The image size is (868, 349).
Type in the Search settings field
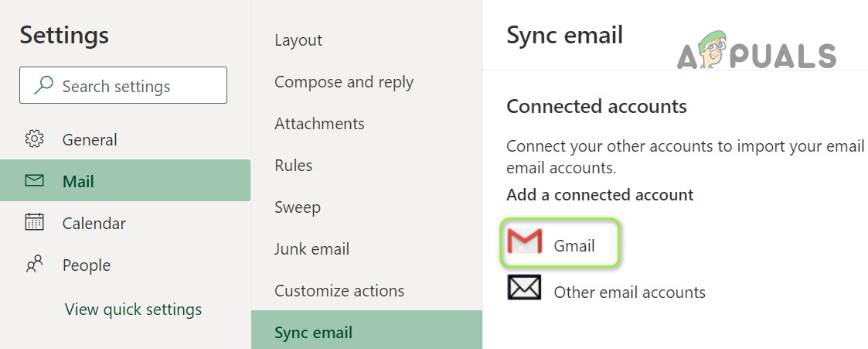pyautogui.click(x=139, y=86)
